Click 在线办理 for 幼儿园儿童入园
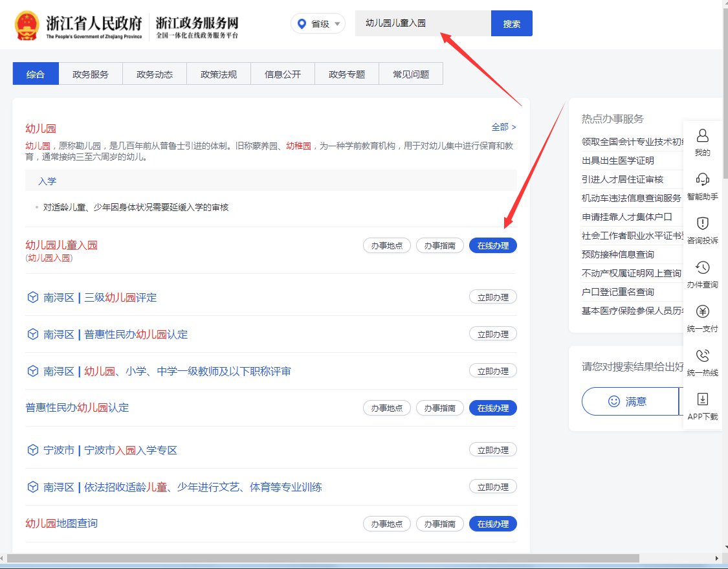This screenshot has height=569, width=728. click(x=492, y=245)
